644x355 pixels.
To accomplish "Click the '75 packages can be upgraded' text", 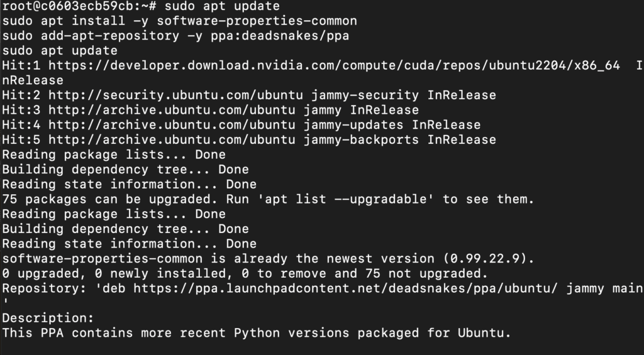I will (x=112, y=199).
